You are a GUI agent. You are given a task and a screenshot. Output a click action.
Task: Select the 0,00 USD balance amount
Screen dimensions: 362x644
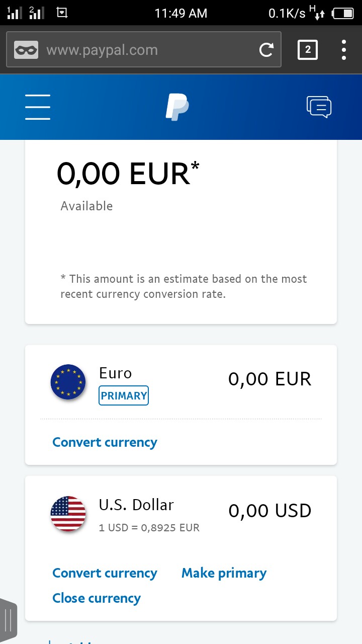(269, 511)
